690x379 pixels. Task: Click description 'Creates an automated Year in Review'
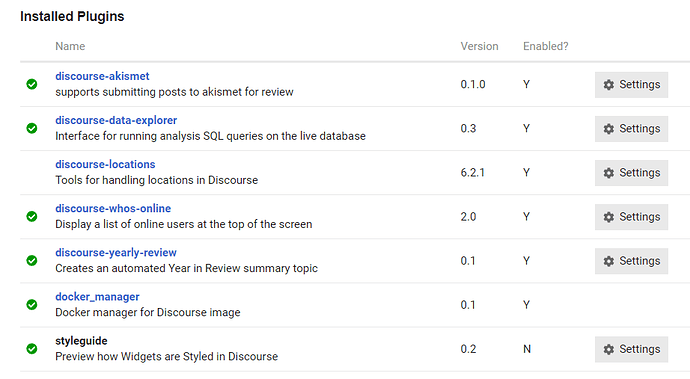(186, 268)
